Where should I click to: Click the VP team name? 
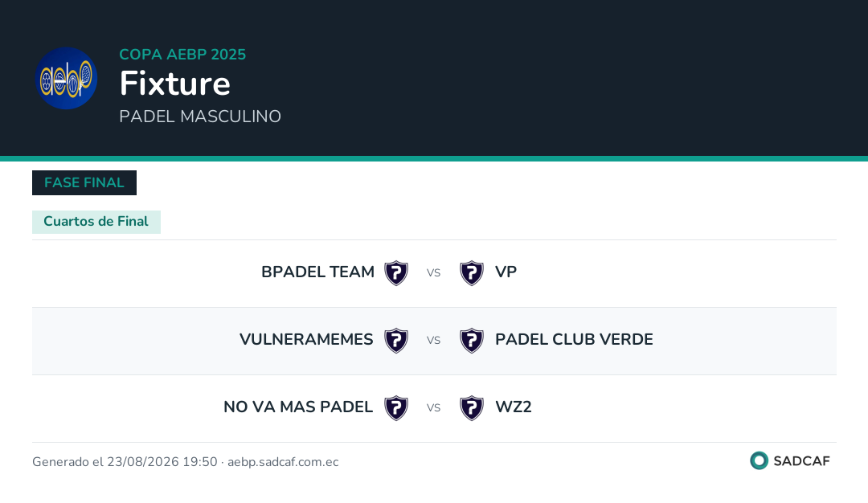[506, 272]
